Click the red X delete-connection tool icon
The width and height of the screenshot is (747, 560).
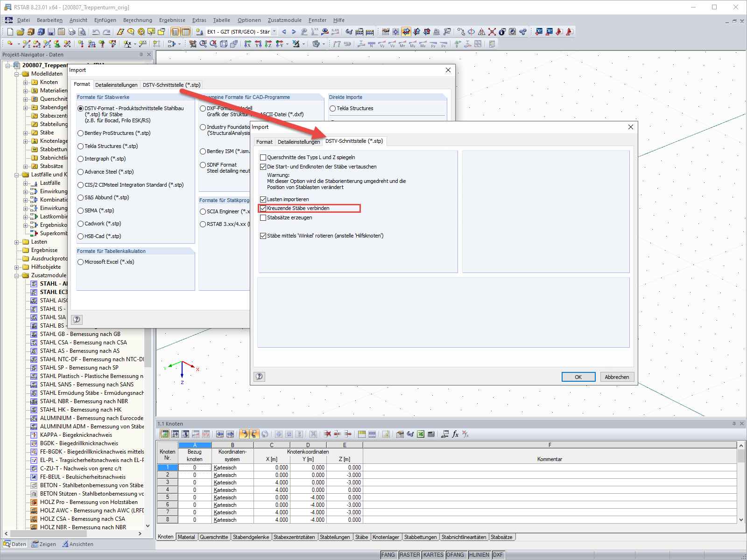pyautogui.click(x=492, y=32)
